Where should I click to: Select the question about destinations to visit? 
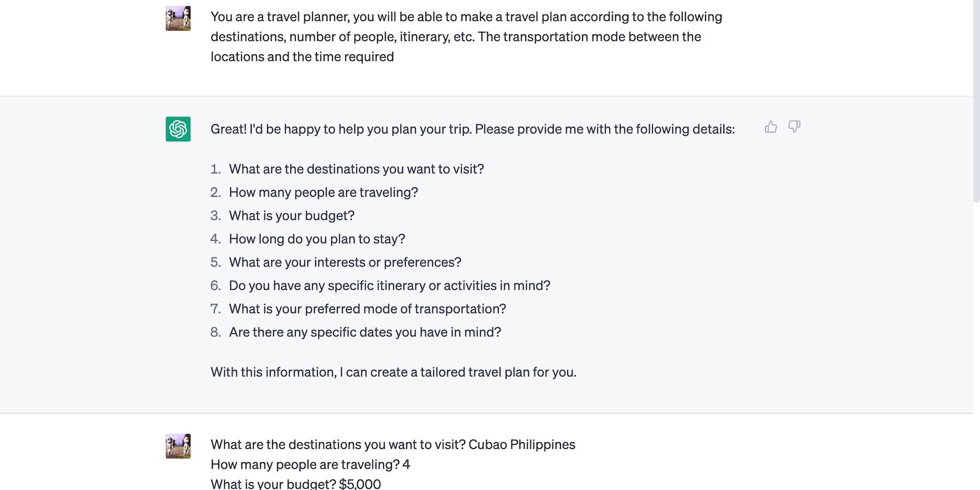coord(356,169)
